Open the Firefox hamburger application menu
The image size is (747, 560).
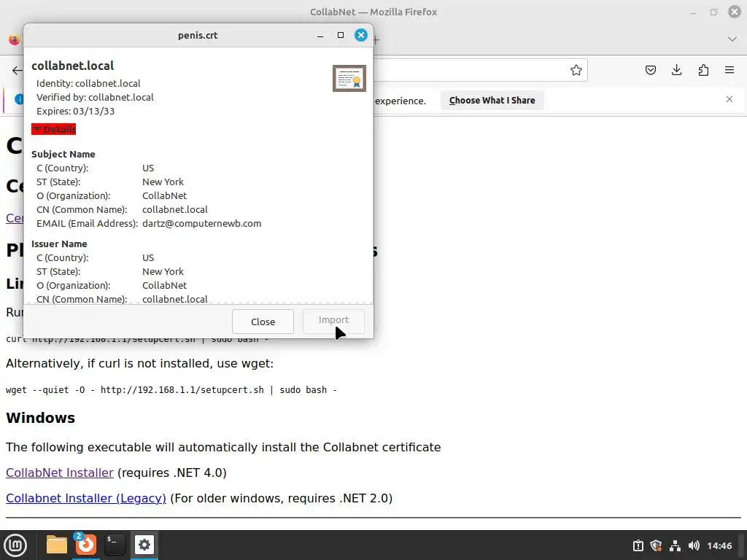point(729,71)
